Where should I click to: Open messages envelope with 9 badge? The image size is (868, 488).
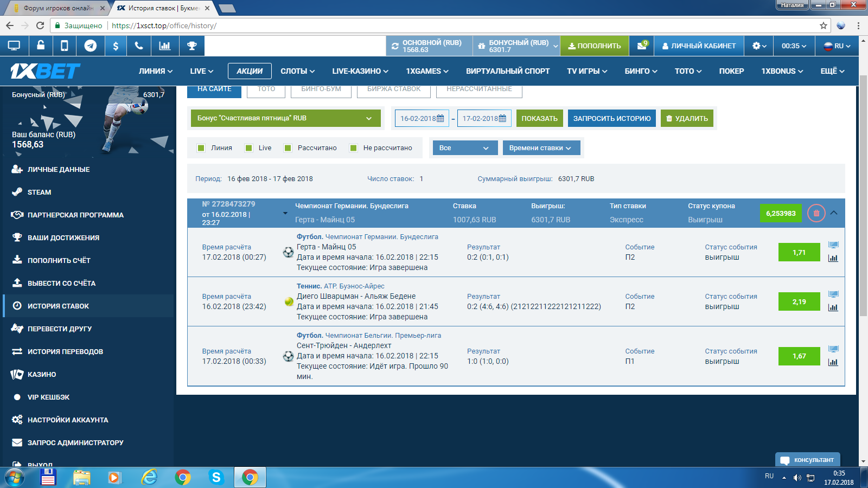(x=642, y=46)
